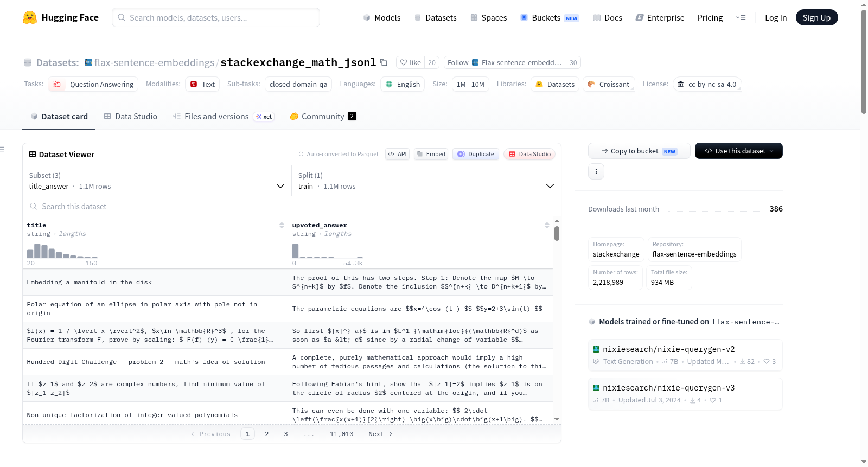Open row 'Embedding a manifold in the disk'

click(x=288, y=282)
